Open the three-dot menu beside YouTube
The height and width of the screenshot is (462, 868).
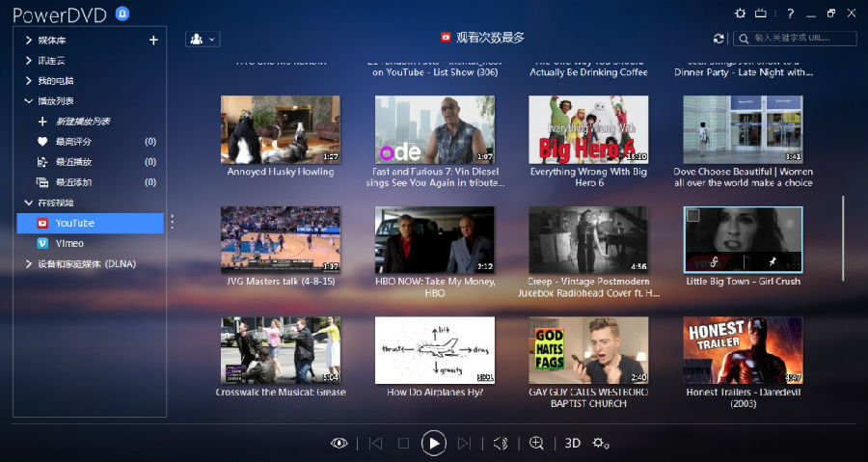point(173,223)
